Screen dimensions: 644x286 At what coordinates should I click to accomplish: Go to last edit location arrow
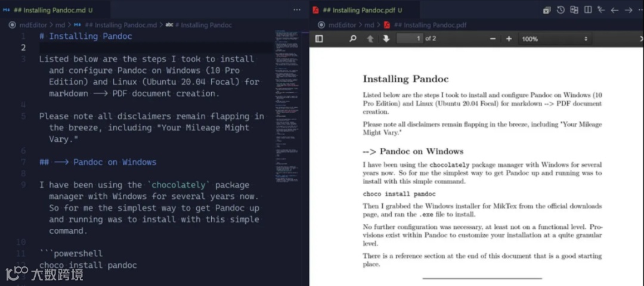pos(601,10)
